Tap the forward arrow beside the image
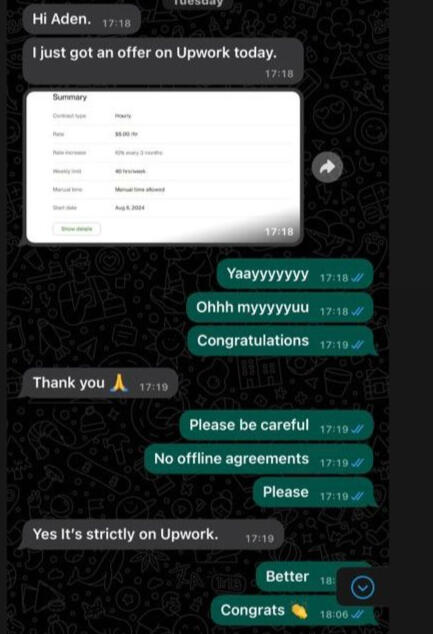 click(x=327, y=167)
